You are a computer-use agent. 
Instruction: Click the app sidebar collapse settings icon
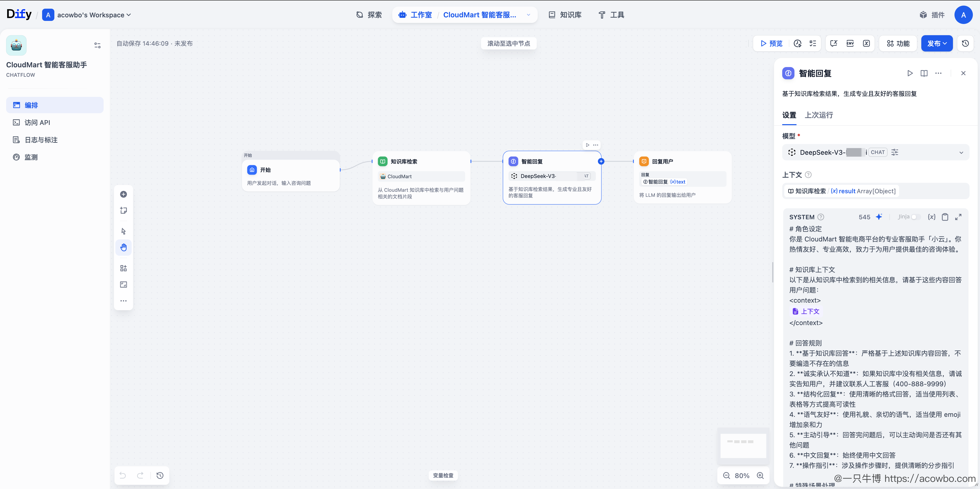click(97, 46)
